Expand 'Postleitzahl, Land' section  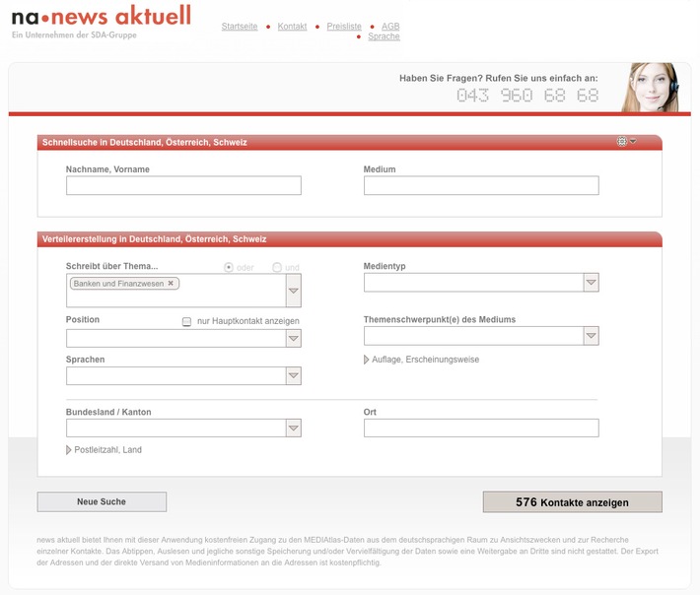click(x=70, y=450)
